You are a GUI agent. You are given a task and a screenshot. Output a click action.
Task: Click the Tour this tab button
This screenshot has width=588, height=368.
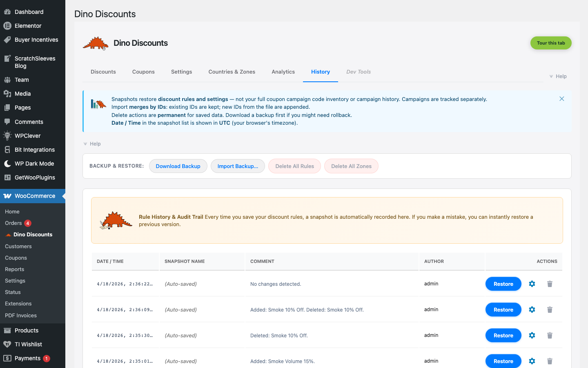click(x=551, y=43)
